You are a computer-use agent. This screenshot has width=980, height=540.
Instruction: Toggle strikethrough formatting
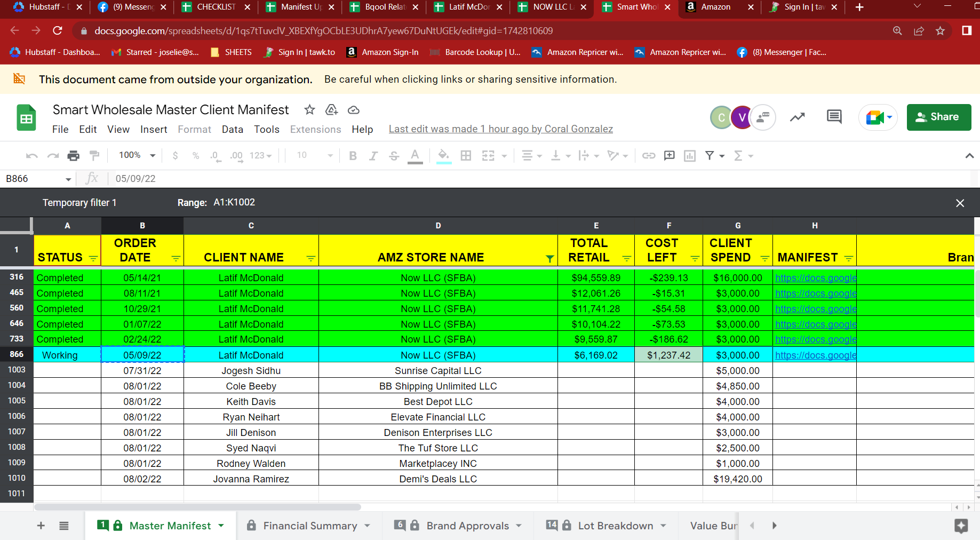click(x=394, y=156)
